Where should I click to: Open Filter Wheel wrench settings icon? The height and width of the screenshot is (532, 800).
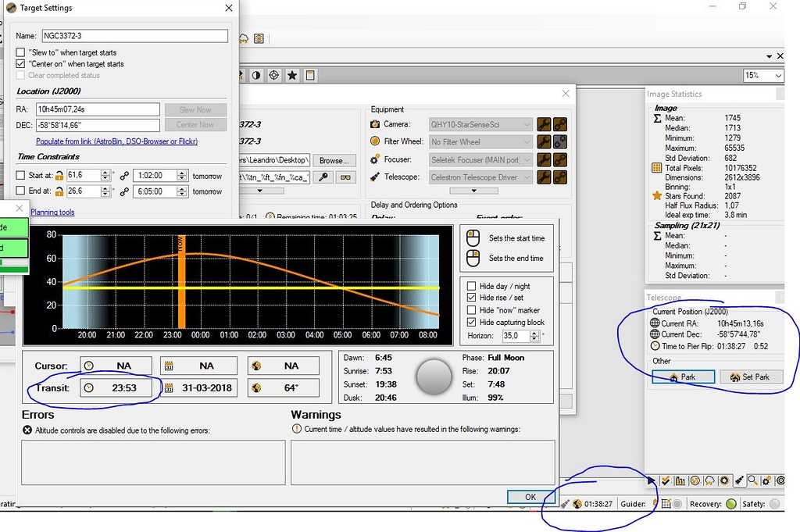coord(544,141)
